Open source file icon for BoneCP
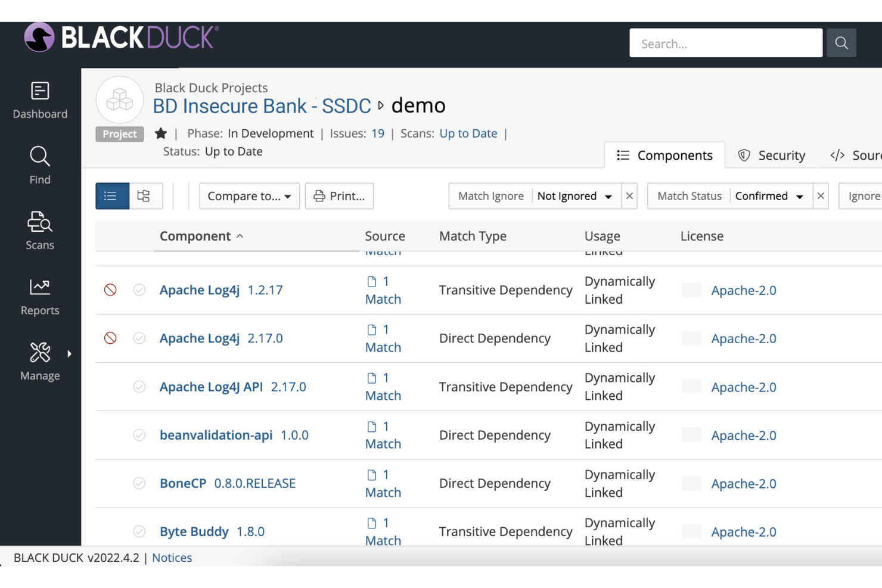The width and height of the screenshot is (882, 588). (x=372, y=475)
